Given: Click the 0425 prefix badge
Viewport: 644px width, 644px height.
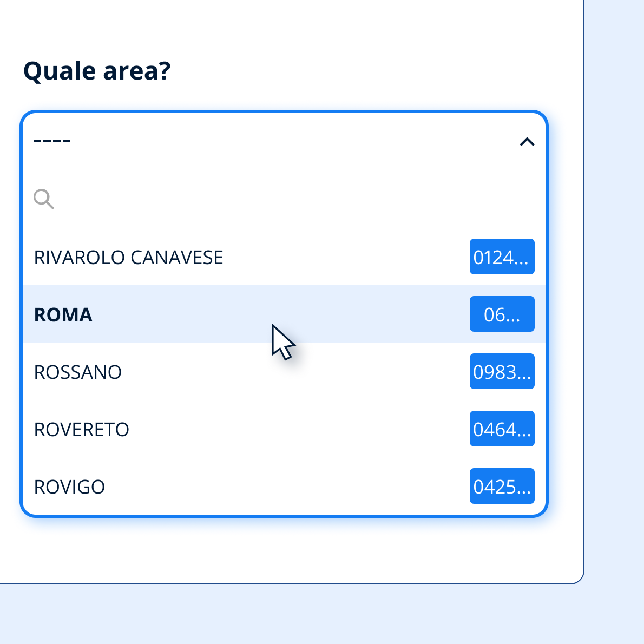Looking at the screenshot, I should coord(502,486).
